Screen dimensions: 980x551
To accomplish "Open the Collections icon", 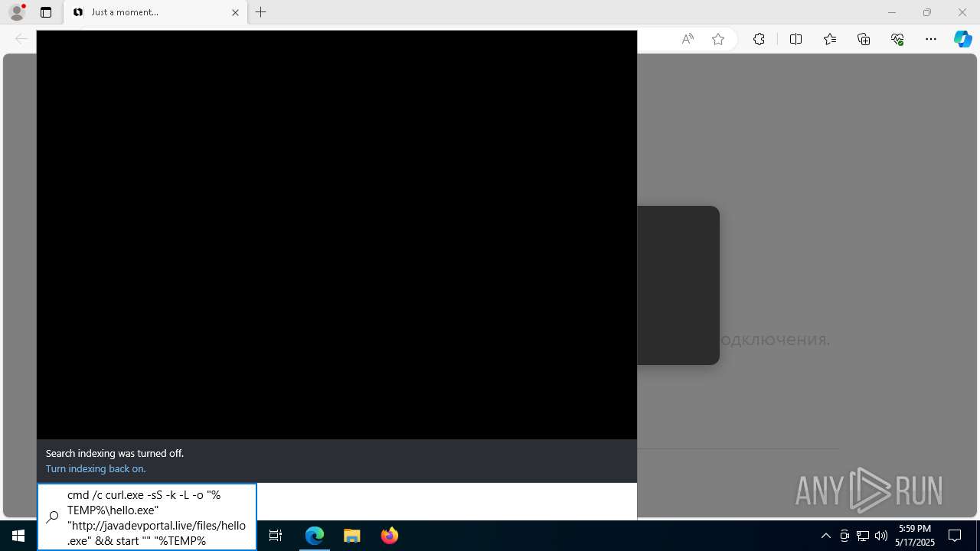I will pyautogui.click(x=864, y=39).
